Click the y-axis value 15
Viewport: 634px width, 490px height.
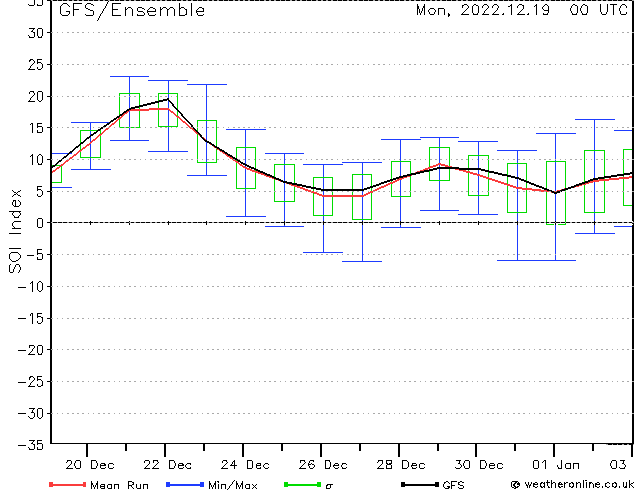[x=35, y=128]
